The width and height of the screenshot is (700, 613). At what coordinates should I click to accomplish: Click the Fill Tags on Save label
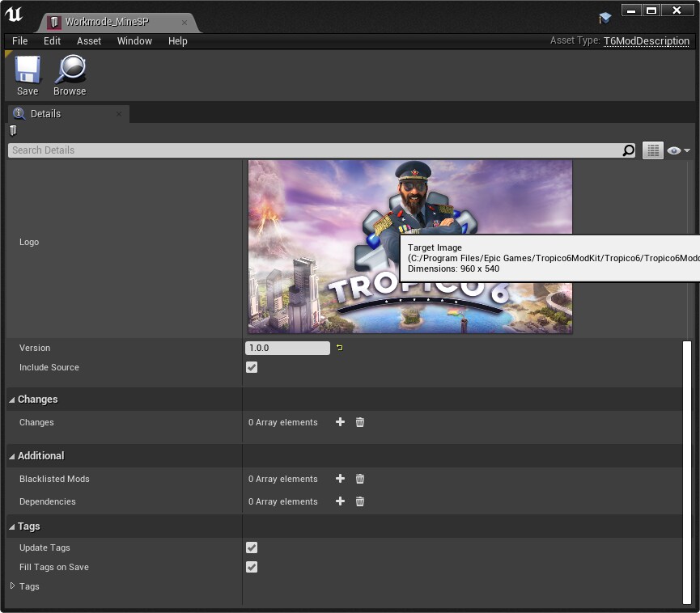pyautogui.click(x=54, y=567)
